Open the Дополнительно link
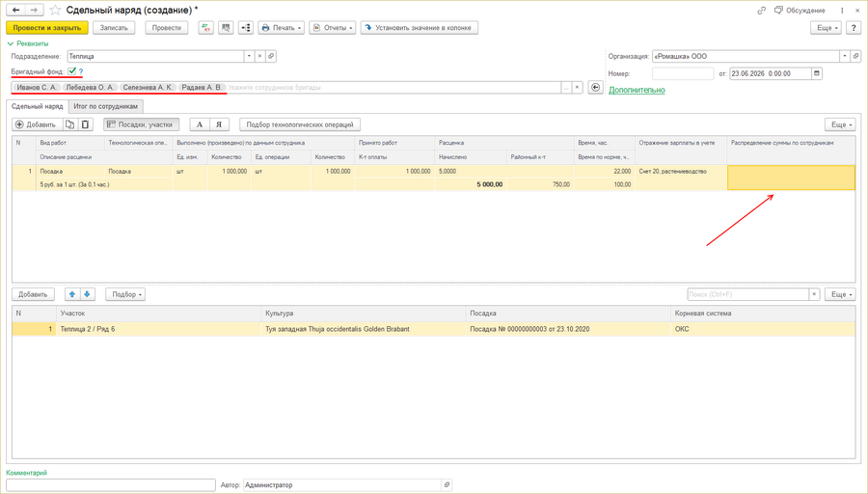Image resolution: width=868 pixels, height=494 pixels. point(637,90)
